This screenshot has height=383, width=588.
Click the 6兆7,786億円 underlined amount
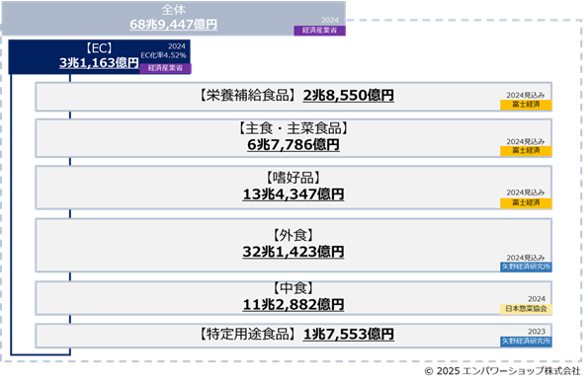tap(294, 145)
